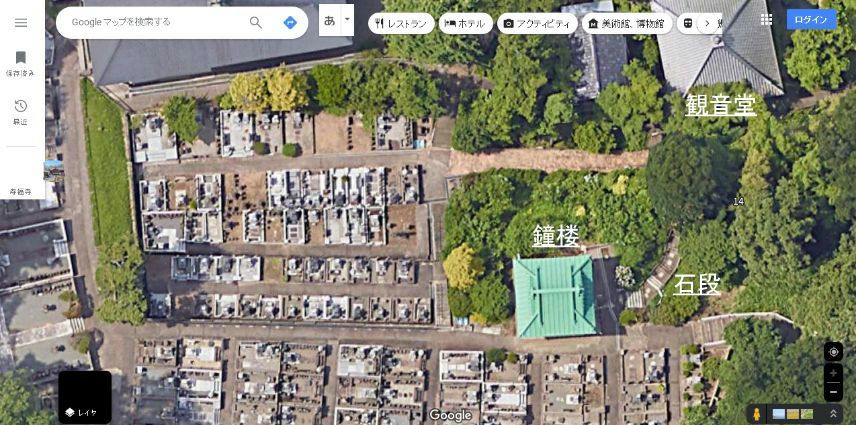The width and height of the screenshot is (856, 425).
Task: Open directions with blue arrow icon
Action: pos(290,22)
